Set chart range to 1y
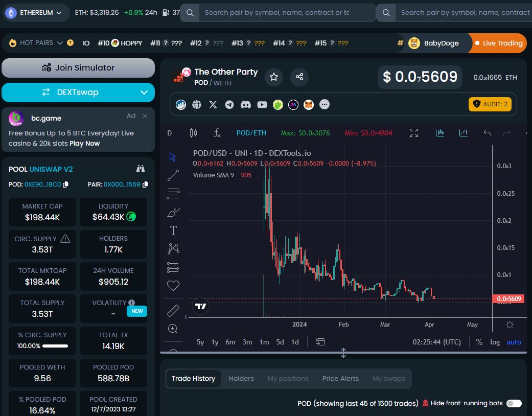This screenshot has height=416, width=532. (x=215, y=342)
